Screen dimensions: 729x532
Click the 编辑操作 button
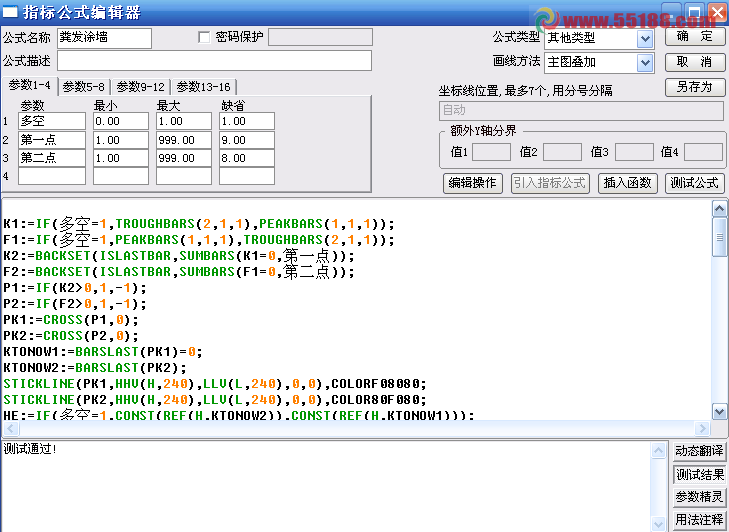(472, 183)
